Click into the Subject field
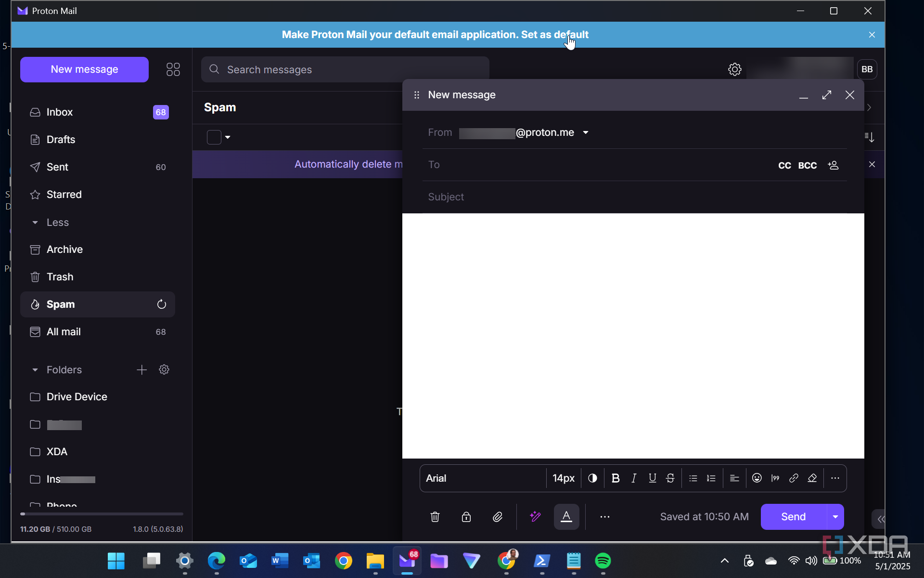The height and width of the screenshot is (578, 924). click(x=634, y=197)
